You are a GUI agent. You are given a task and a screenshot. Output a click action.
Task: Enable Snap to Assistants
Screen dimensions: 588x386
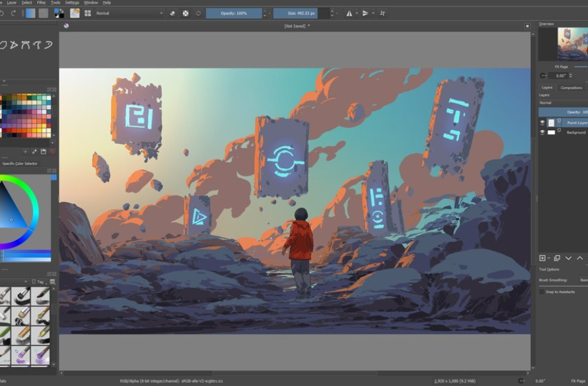coord(542,292)
